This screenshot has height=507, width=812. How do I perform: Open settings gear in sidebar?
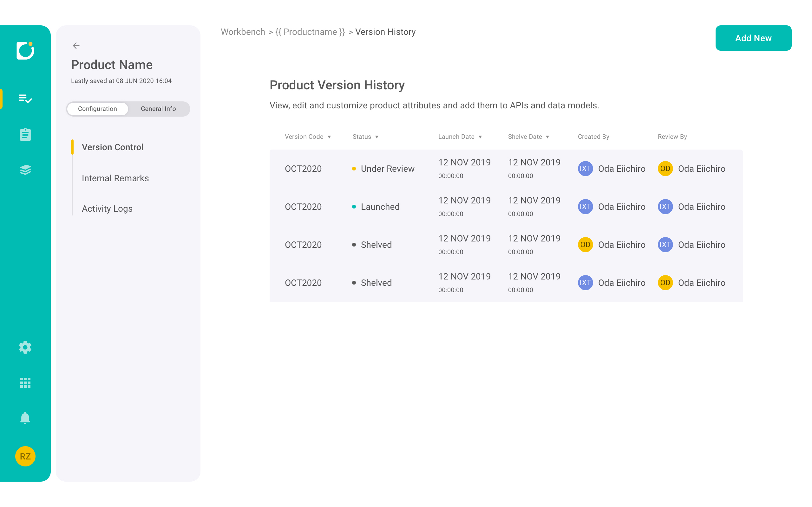tap(25, 347)
